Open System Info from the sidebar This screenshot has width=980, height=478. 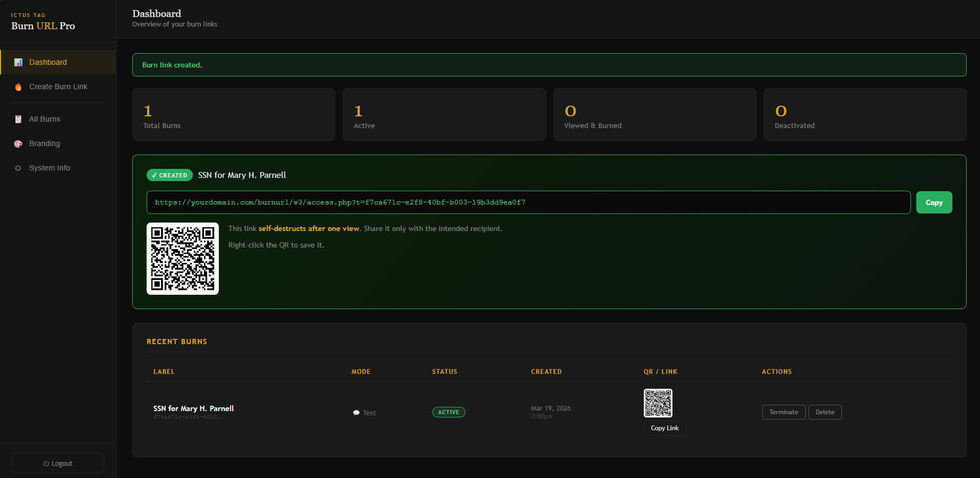(x=49, y=168)
